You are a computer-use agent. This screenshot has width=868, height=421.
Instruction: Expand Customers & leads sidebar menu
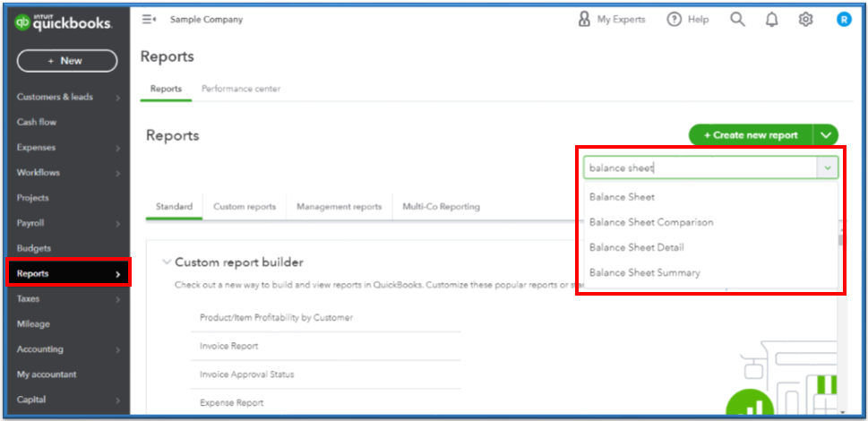tap(69, 98)
